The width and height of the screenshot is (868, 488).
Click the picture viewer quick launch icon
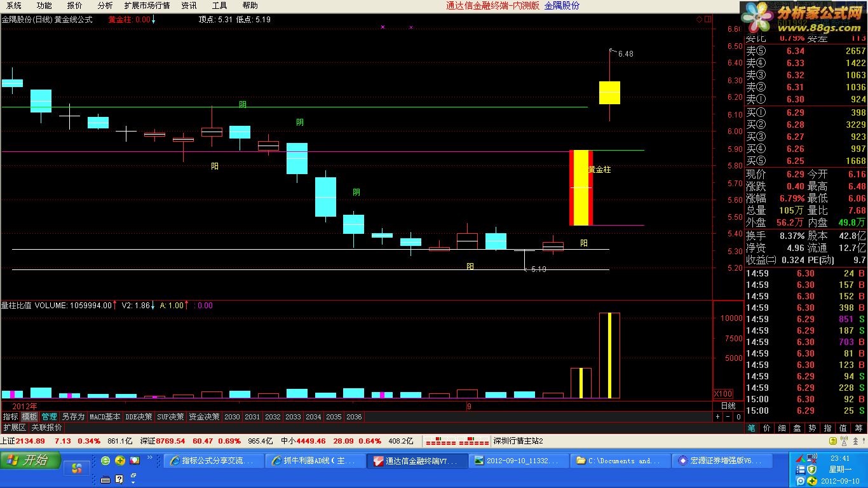coord(135,461)
